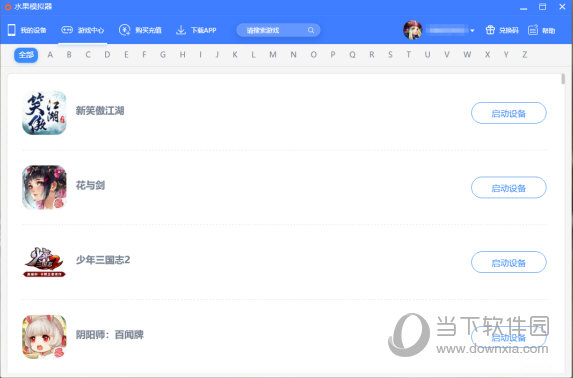Open the 兑换码 redeem code button
Viewport: 573px width, 378px height.
click(x=502, y=30)
